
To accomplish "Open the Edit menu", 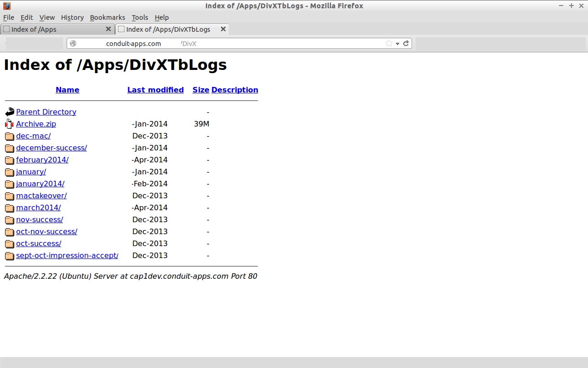I will 27,17.
